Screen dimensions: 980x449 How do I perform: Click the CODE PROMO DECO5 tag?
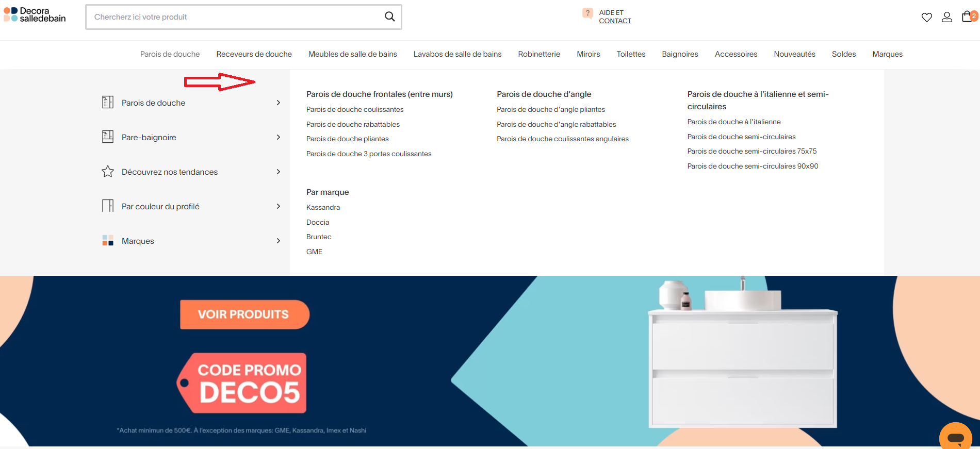pyautogui.click(x=242, y=383)
